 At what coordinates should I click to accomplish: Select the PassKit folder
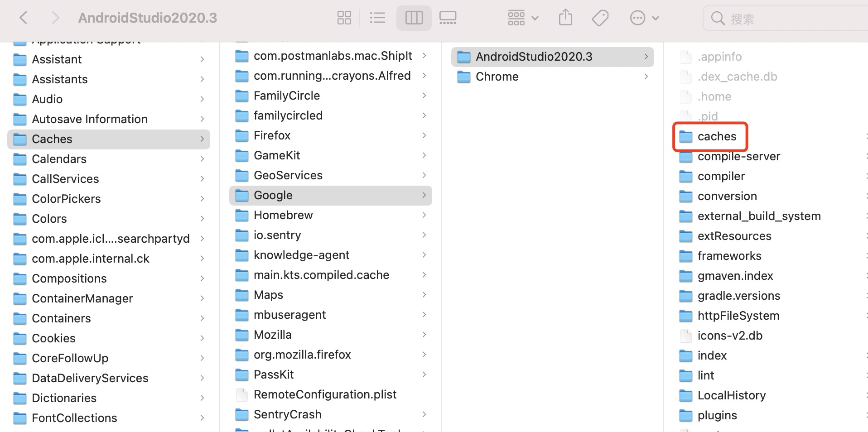pyautogui.click(x=331, y=374)
